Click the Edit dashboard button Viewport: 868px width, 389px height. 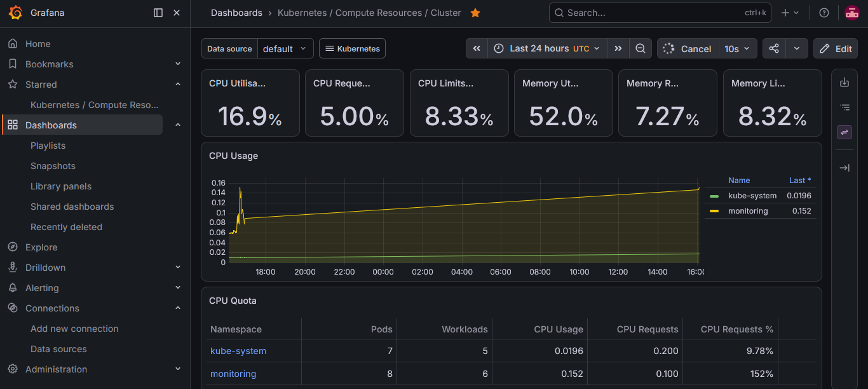[836, 48]
